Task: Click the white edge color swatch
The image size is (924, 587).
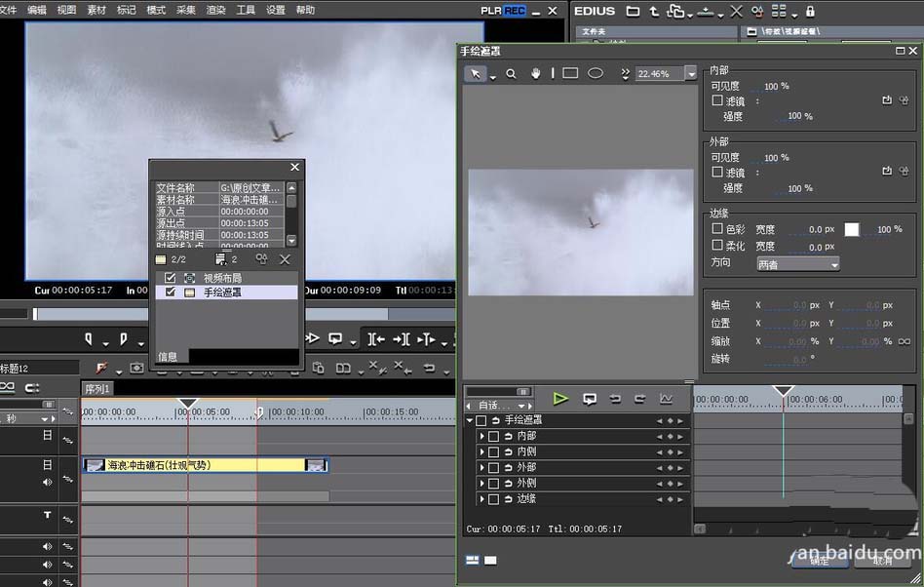Action: pyautogui.click(x=852, y=229)
